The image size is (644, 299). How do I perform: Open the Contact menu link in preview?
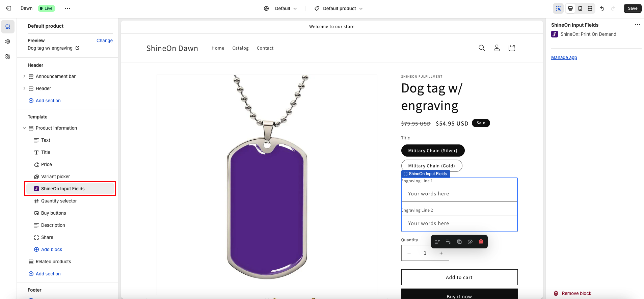coord(265,48)
